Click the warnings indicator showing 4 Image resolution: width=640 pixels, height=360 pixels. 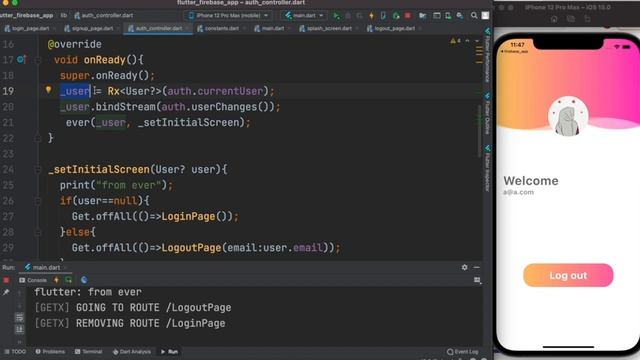(455, 41)
